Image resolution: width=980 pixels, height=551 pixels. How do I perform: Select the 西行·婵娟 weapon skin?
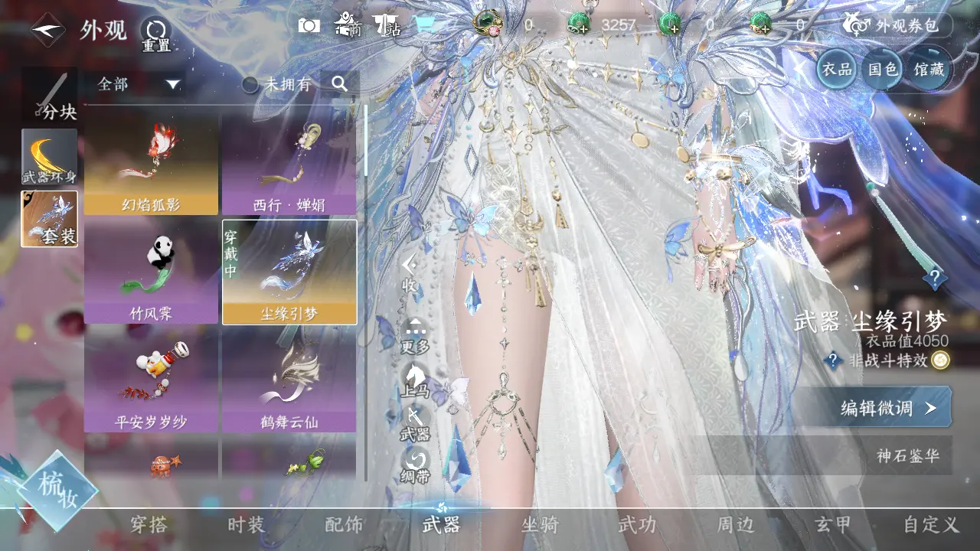coord(289,165)
